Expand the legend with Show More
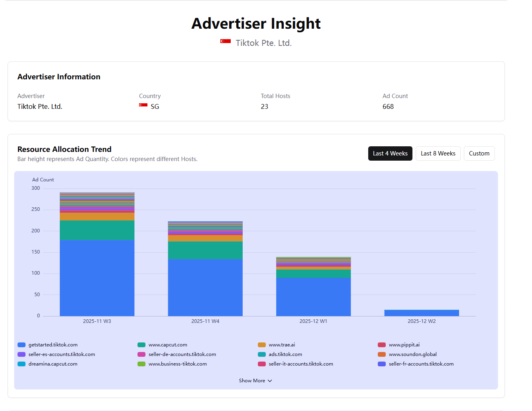Screen dimensions: 532x411 click(256, 381)
